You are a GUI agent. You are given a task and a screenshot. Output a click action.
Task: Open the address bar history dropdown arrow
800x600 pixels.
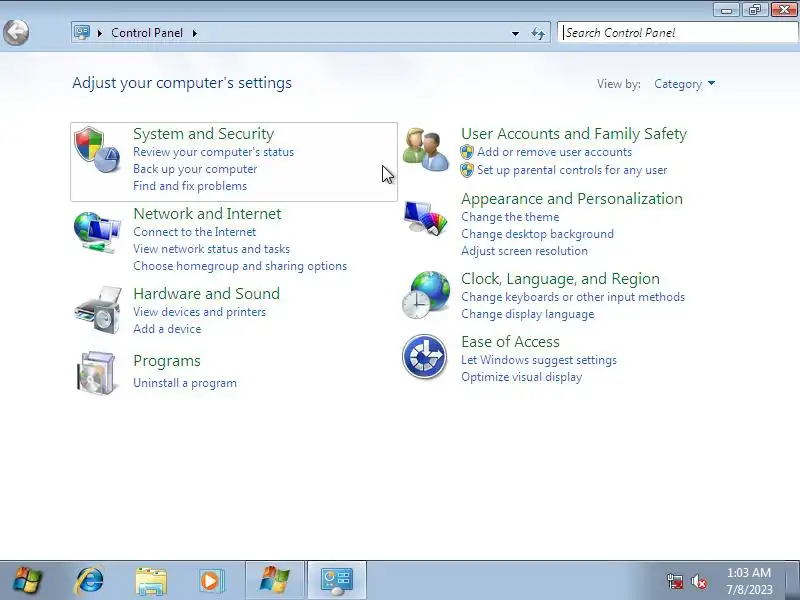[x=515, y=34]
